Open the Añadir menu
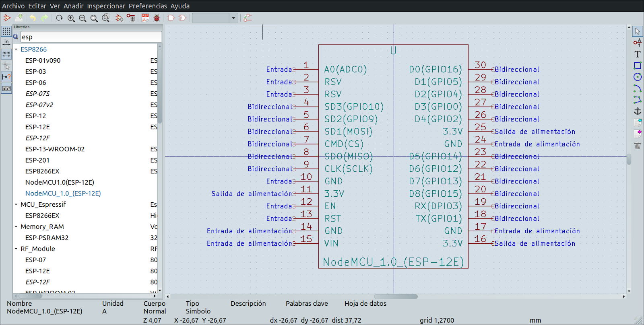This screenshot has height=325, width=644. click(74, 6)
